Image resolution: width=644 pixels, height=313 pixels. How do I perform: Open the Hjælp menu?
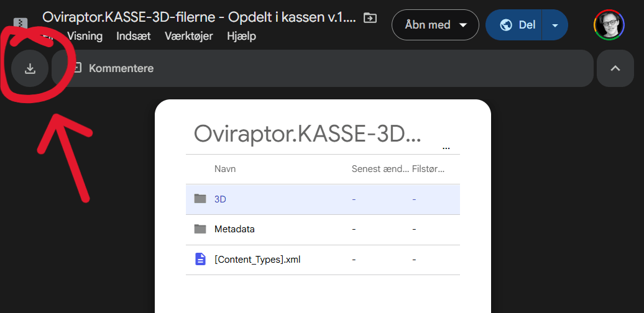click(x=241, y=36)
